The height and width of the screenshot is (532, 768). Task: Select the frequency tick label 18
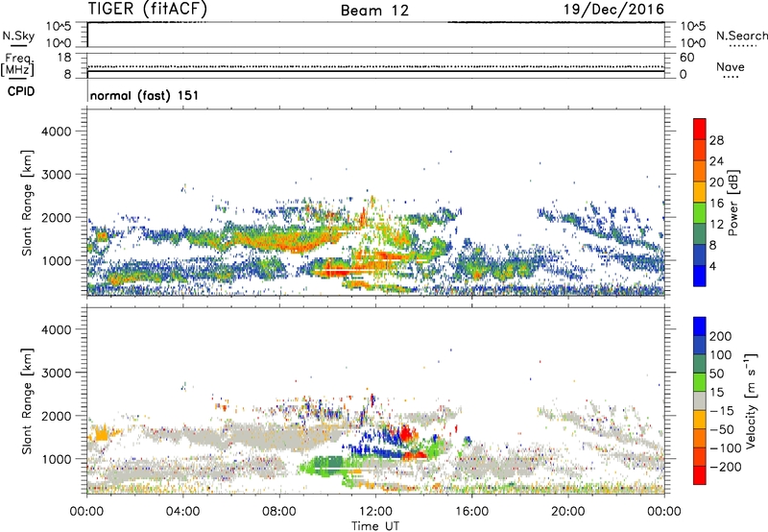(64, 58)
